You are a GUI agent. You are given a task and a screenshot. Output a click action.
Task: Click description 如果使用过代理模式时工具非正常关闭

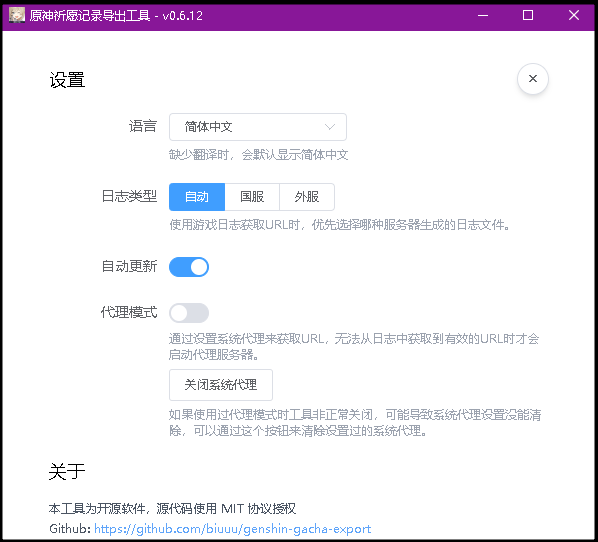tap(355, 423)
